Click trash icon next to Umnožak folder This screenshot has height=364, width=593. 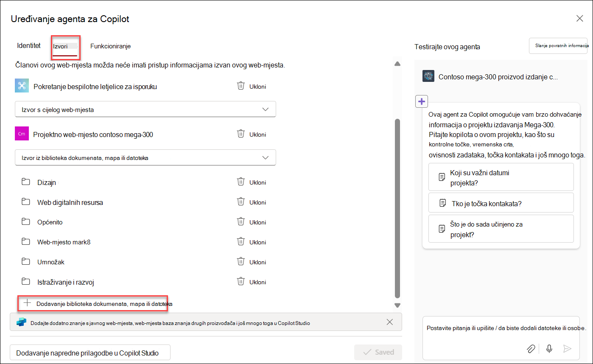coord(241,262)
